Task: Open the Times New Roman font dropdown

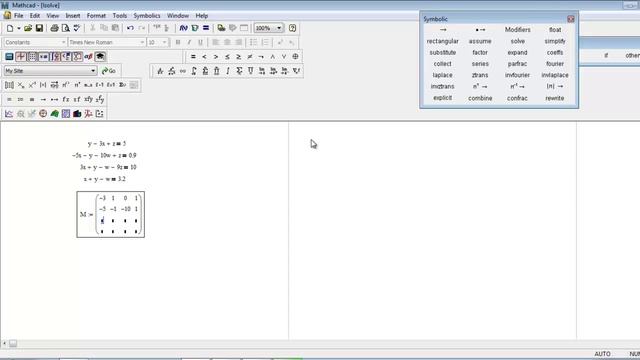Action: pyautogui.click(x=107, y=42)
